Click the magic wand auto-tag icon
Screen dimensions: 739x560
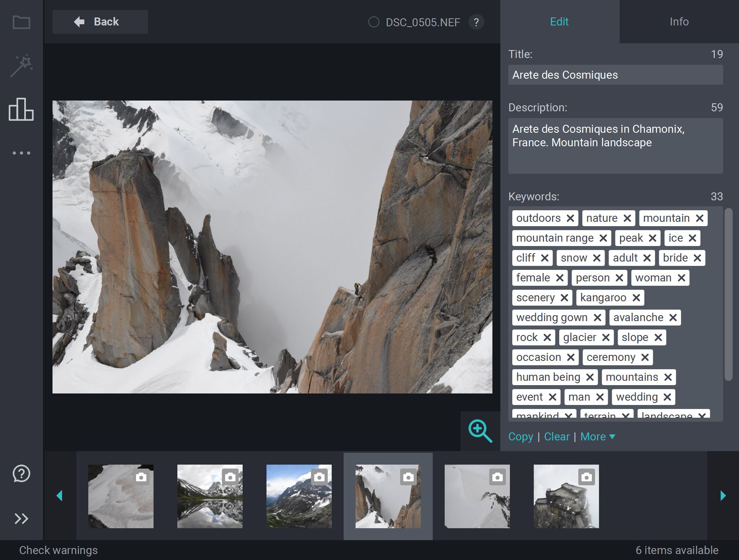coord(21,66)
